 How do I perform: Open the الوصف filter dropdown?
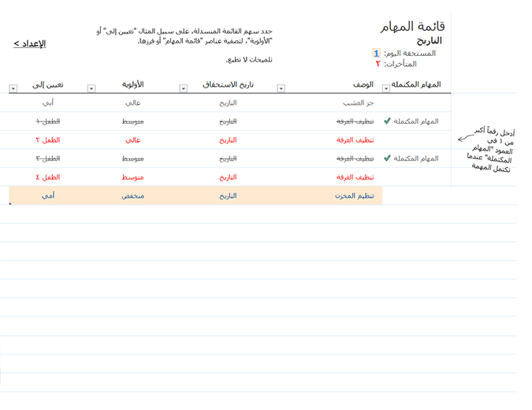[x=281, y=88]
